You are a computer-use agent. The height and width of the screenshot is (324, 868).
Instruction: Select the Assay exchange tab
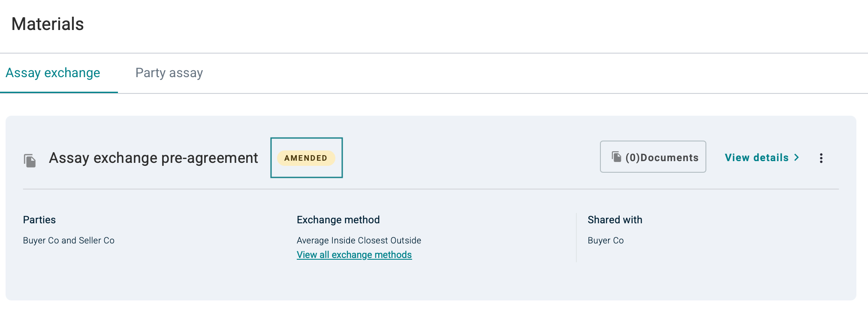(53, 73)
